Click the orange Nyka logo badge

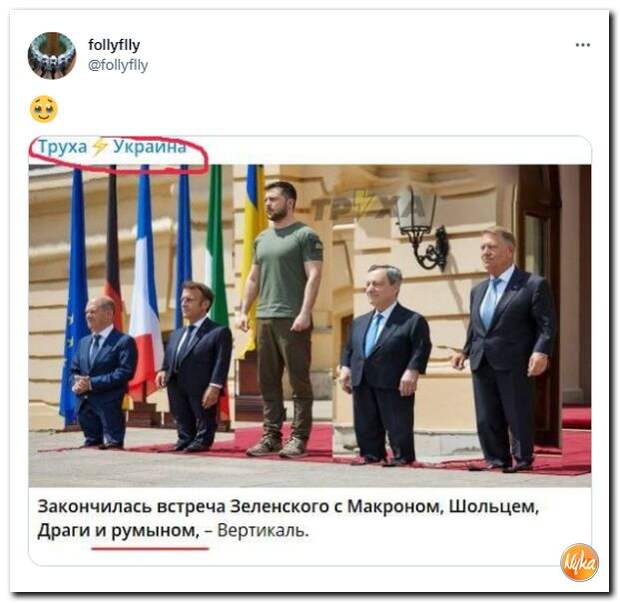(579, 562)
